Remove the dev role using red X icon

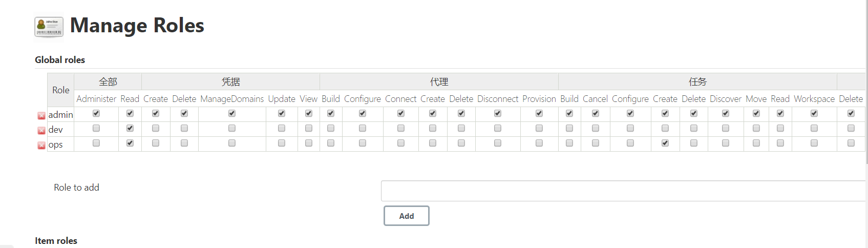point(41,131)
